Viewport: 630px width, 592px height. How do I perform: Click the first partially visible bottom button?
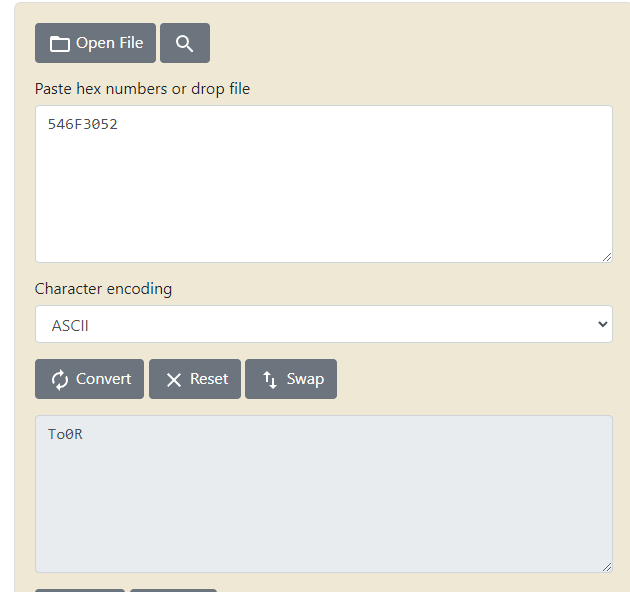tap(80, 590)
